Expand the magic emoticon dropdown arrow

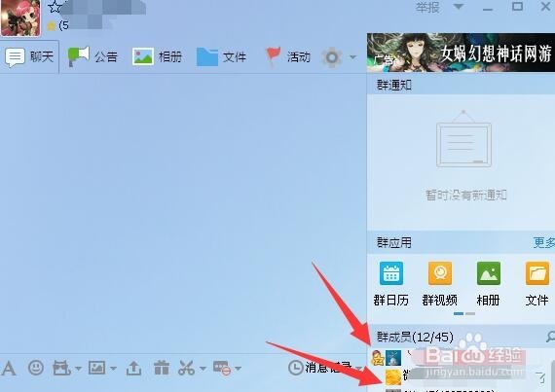tap(78, 369)
